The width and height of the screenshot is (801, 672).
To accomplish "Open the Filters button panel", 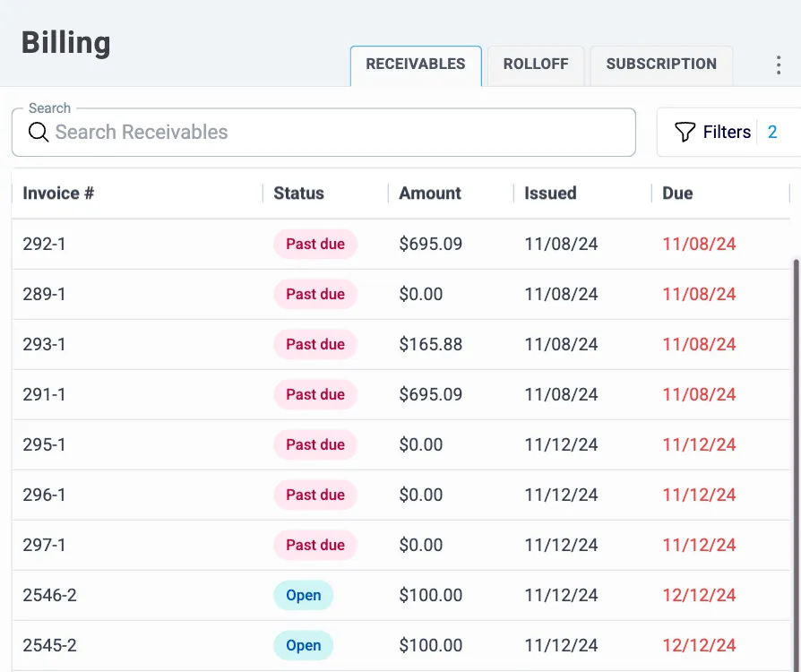I will tap(727, 133).
